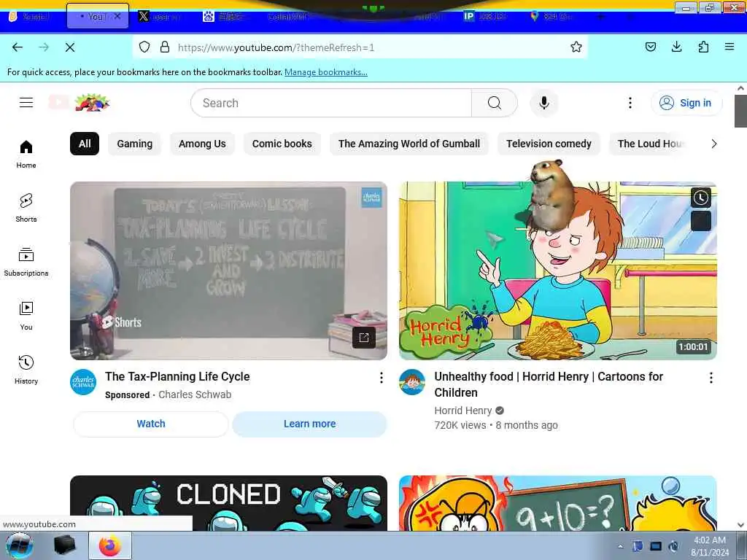The image size is (747, 560).
Task: Open Subscriptions in sidebar
Action: 26,262
